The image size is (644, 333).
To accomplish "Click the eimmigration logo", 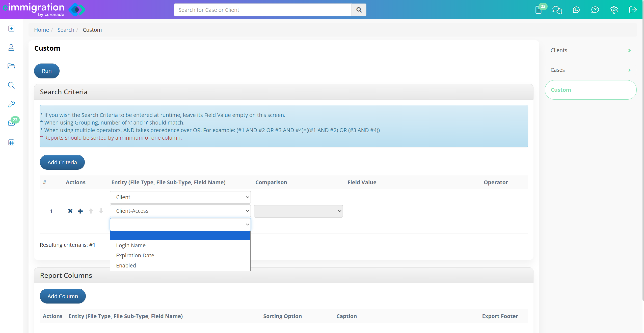I will (44, 10).
